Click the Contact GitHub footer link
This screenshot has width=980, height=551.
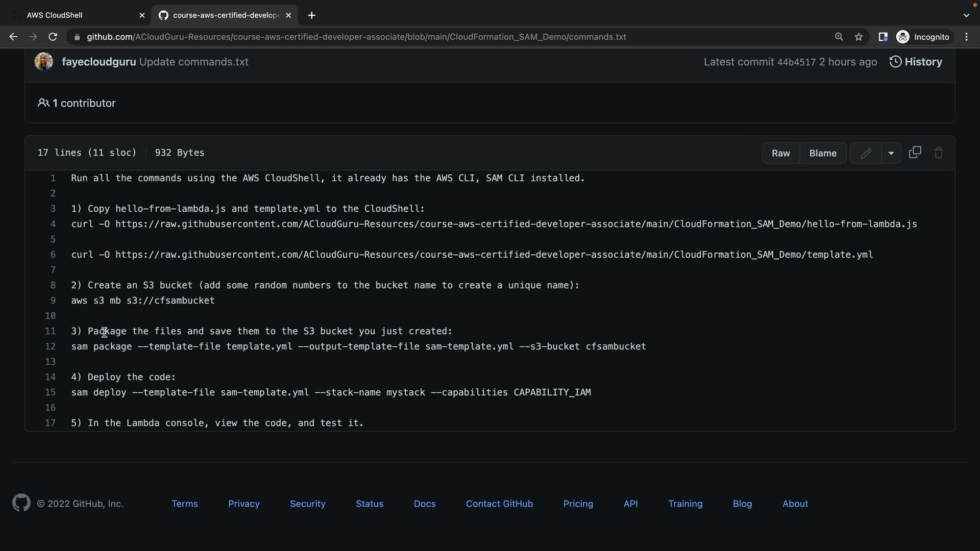pyautogui.click(x=499, y=504)
